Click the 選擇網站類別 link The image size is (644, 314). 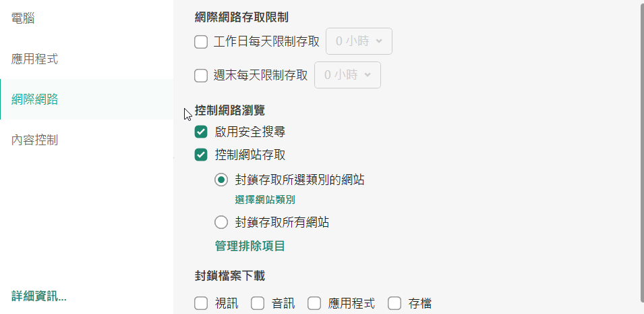[265, 199]
